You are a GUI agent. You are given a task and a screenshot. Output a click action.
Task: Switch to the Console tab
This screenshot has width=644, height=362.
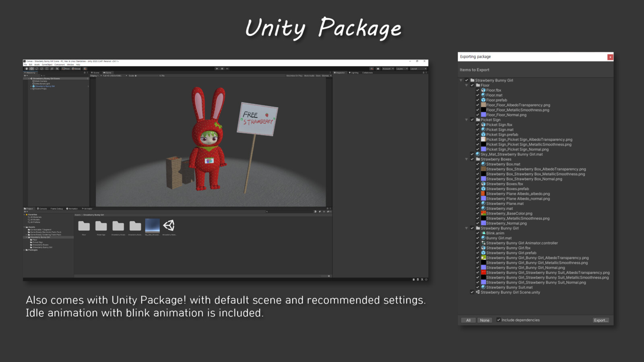click(42, 209)
